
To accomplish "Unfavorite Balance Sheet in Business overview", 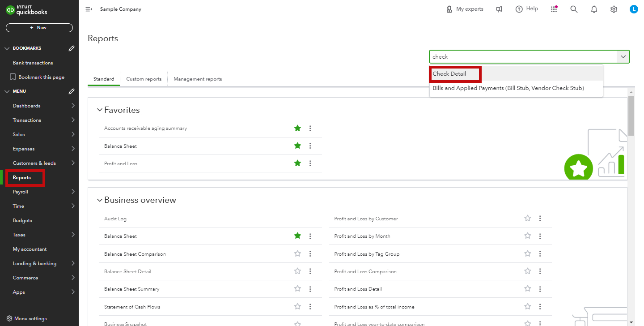I will [x=297, y=236].
